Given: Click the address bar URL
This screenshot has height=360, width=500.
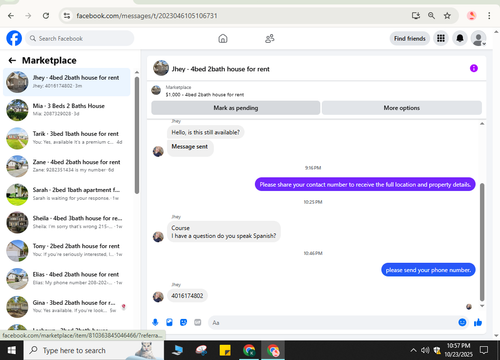Looking at the screenshot, I should pyautogui.click(x=147, y=16).
